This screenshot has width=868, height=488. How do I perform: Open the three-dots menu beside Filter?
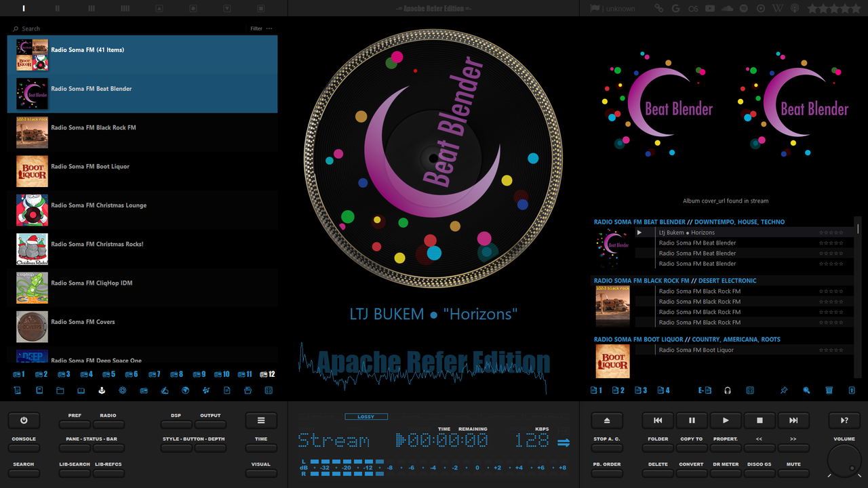coord(269,28)
